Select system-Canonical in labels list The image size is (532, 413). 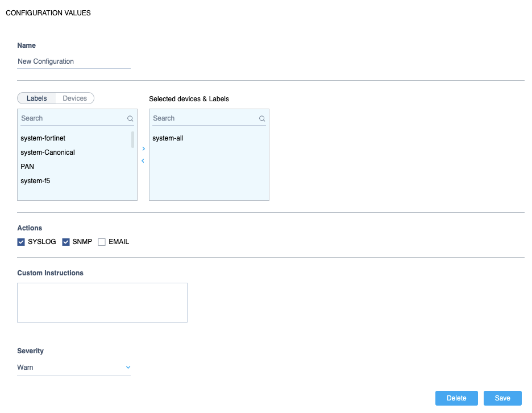(x=48, y=152)
